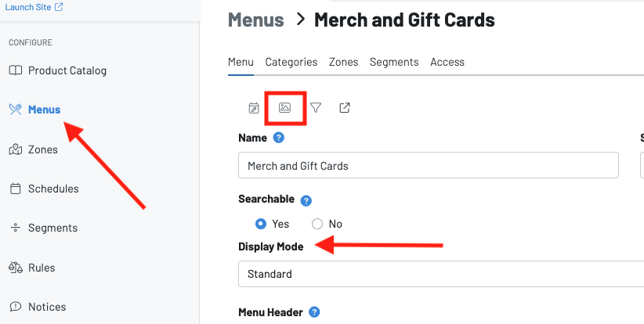The width and height of the screenshot is (644, 324).
Task: Go to Menus breadcrumb link
Action: pyautogui.click(x=255, y=20)
